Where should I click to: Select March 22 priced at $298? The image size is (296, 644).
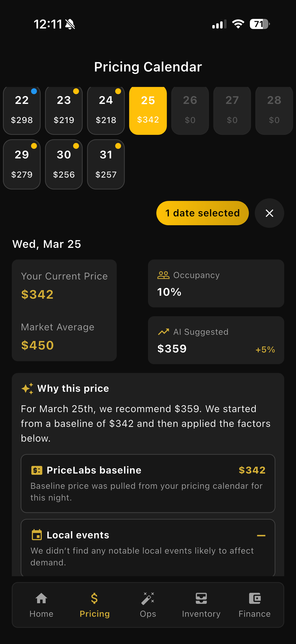22,110
